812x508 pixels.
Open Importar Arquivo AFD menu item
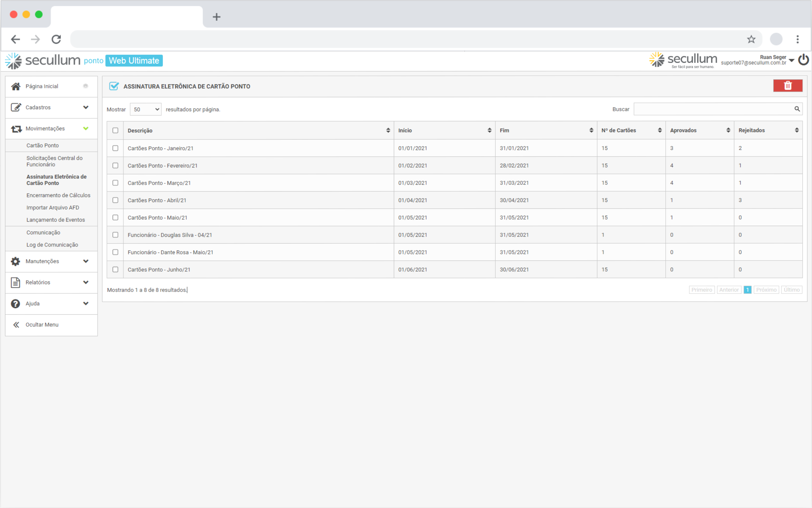pos(53,208)
